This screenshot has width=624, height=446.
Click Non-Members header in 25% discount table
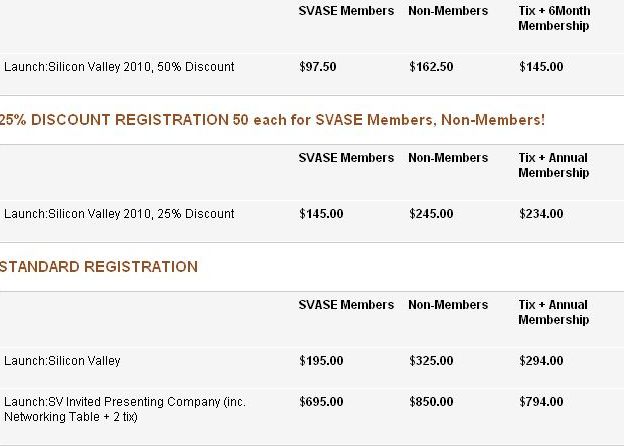pyautogui.click(x=448, y=158)
